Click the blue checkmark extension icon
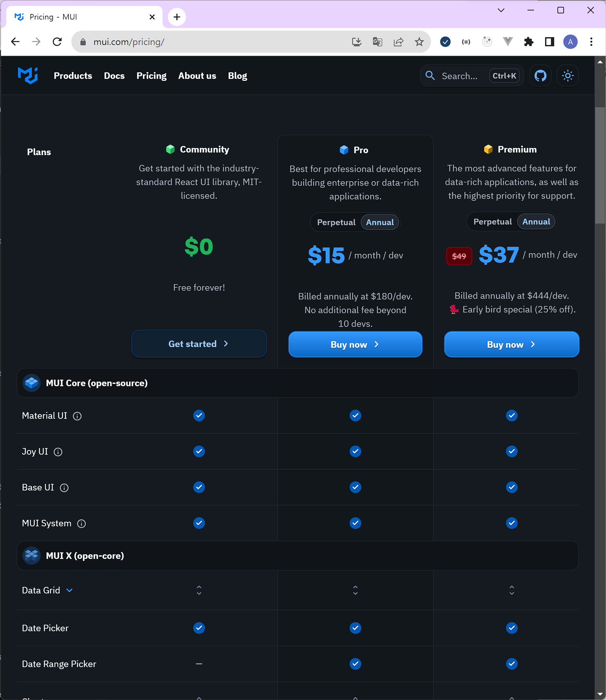606x700 pixels. coord(445,42)
